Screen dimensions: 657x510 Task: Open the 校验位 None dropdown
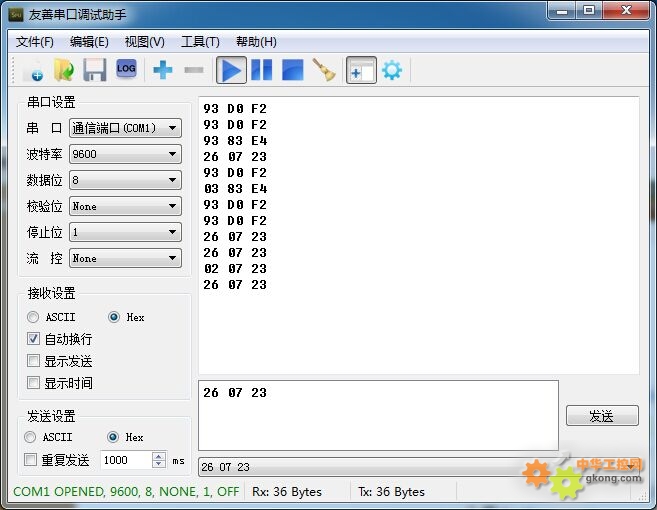click(125, 206)
